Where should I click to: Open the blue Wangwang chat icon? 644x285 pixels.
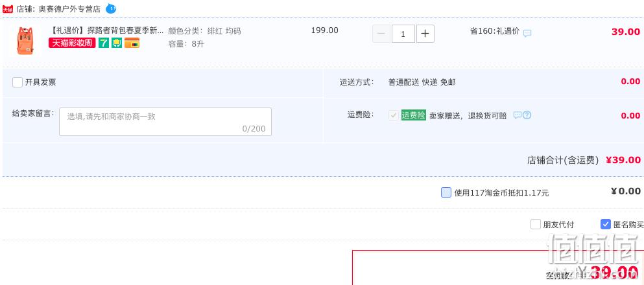click(110, 8)
